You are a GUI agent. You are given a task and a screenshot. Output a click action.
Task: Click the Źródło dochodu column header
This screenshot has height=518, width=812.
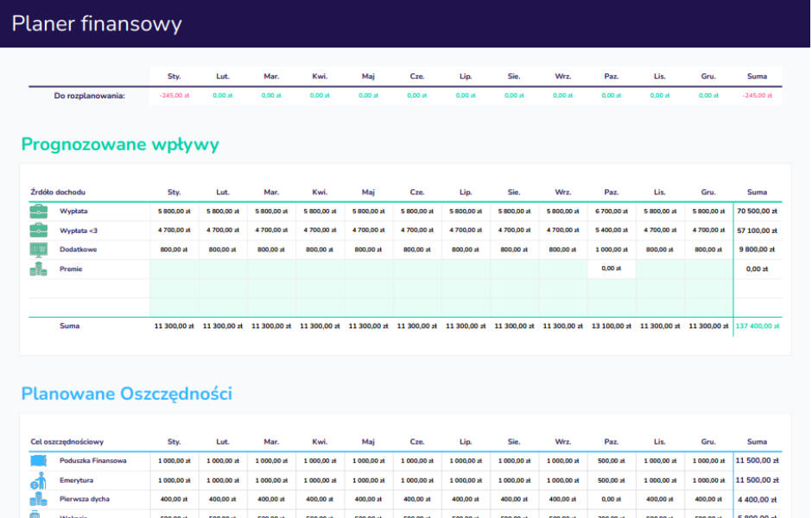(58, 192)
